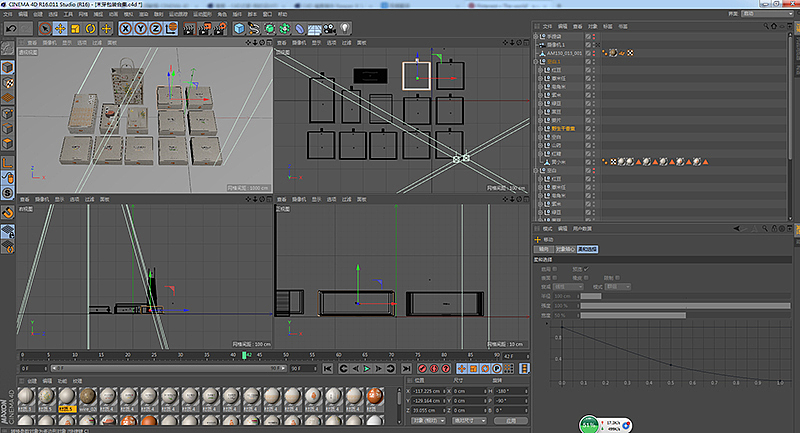Image resolution: width=800 pixels, height=433 pixels.
Task: Select the spline pen tool icon
Action: click(x=254, y=29)
